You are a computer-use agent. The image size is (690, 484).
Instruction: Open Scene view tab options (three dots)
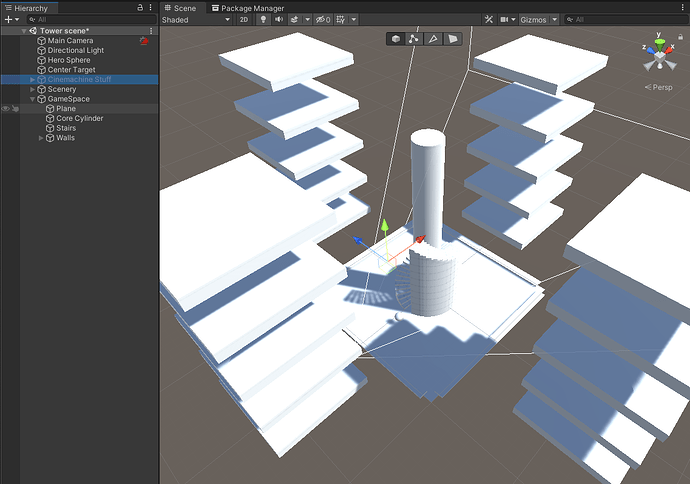[x=683, y=7]
